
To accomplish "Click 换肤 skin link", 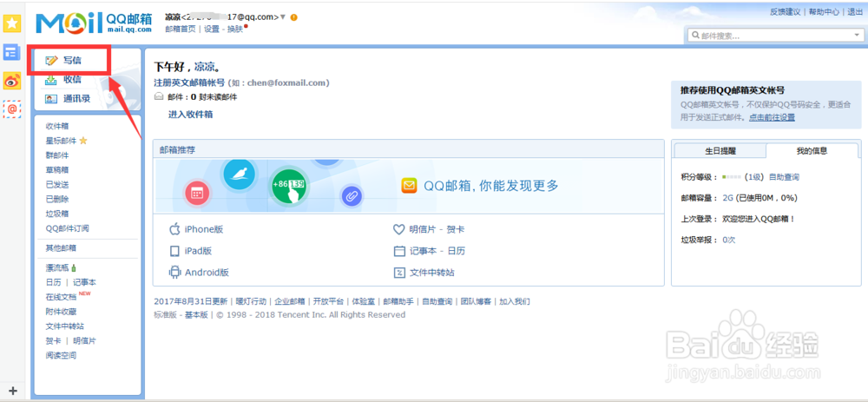I will point(235,30).
